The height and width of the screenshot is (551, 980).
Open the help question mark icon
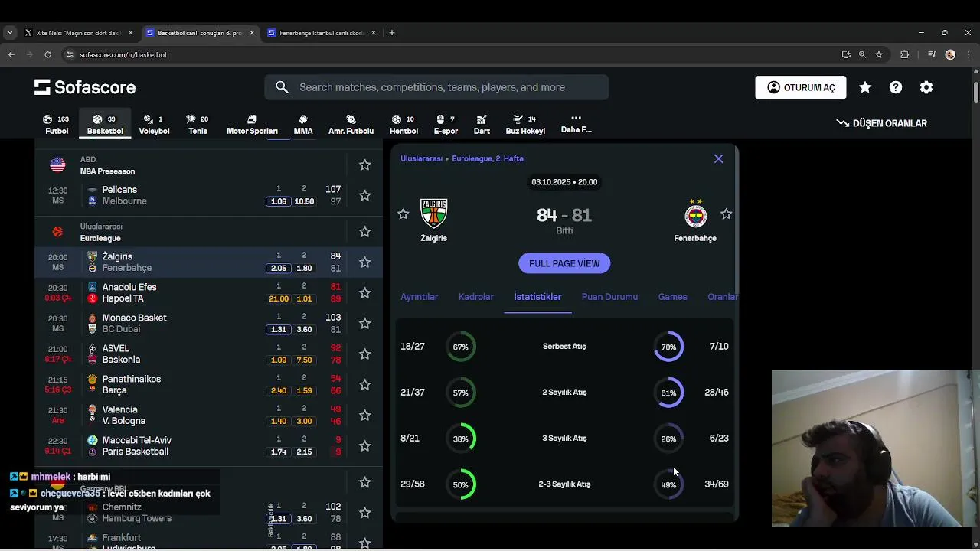896,87
